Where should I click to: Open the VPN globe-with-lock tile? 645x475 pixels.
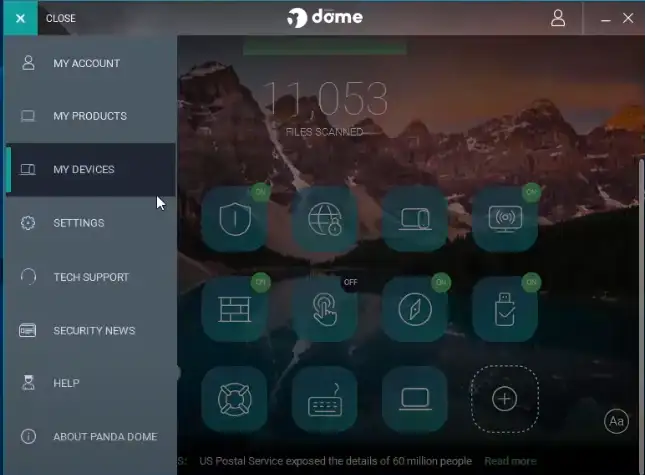click(x=325, y=218)
